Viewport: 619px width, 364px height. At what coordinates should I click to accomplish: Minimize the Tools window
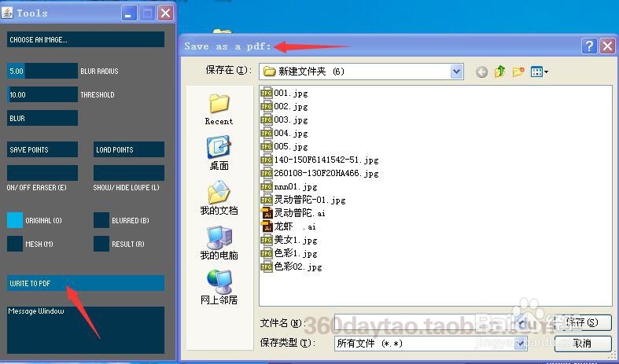pyautogui.click(x=129, y=13)
